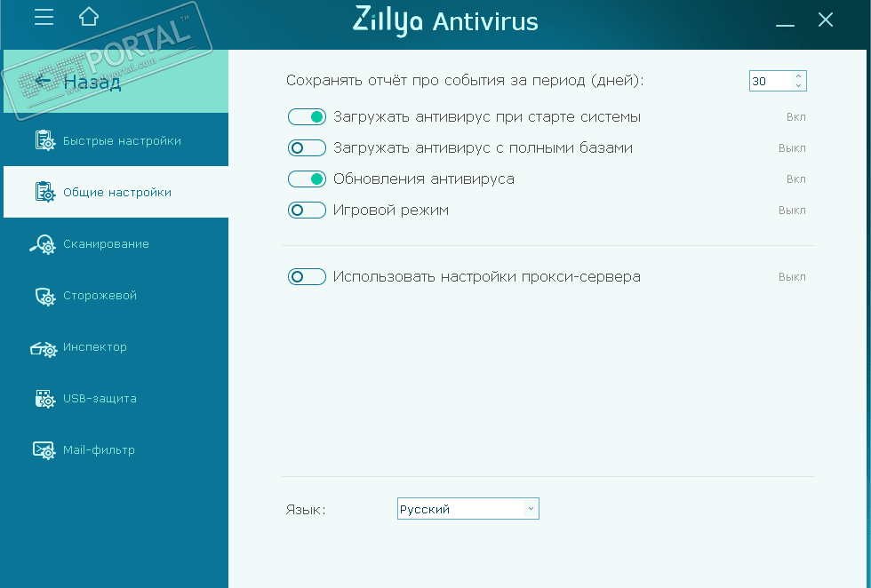
Task: Open Инспектор settings section
Action: [116, 347]
